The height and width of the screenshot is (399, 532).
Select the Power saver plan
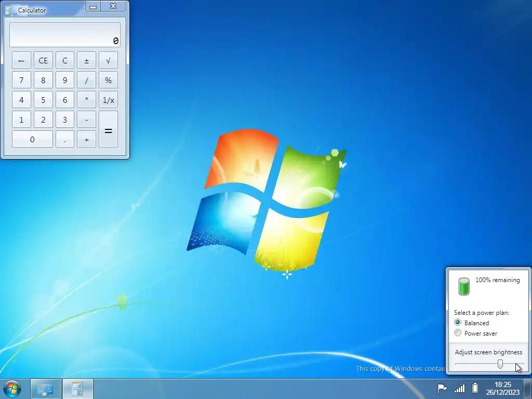click(458, 333)
